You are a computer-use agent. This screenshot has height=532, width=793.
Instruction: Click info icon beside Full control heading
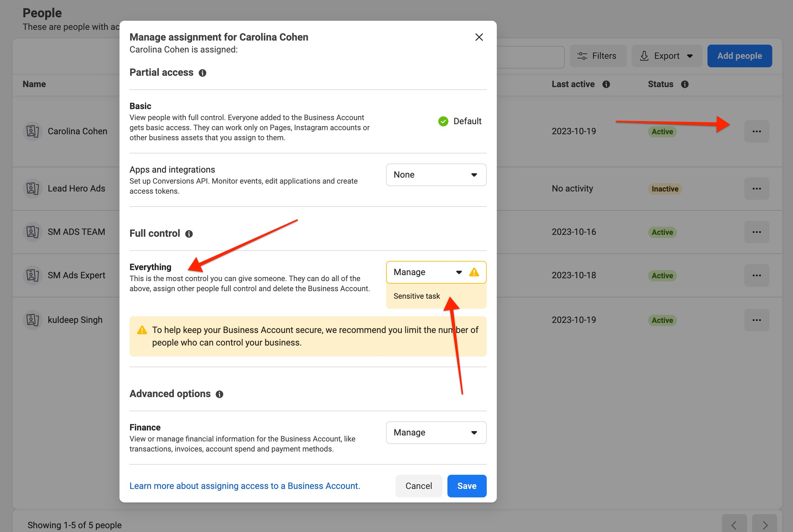[189, 234]
